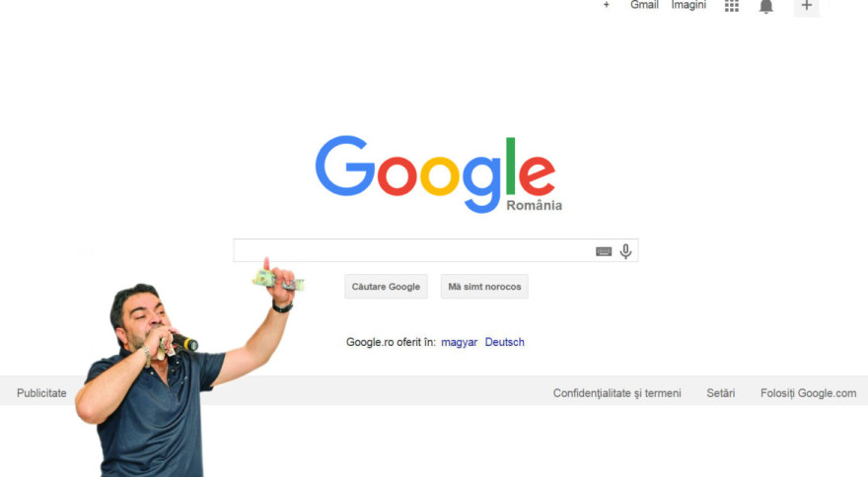This screenshot has width=868, height=477.
Task: Open the notifications bell icon
Action: click(x=766, y=7)
